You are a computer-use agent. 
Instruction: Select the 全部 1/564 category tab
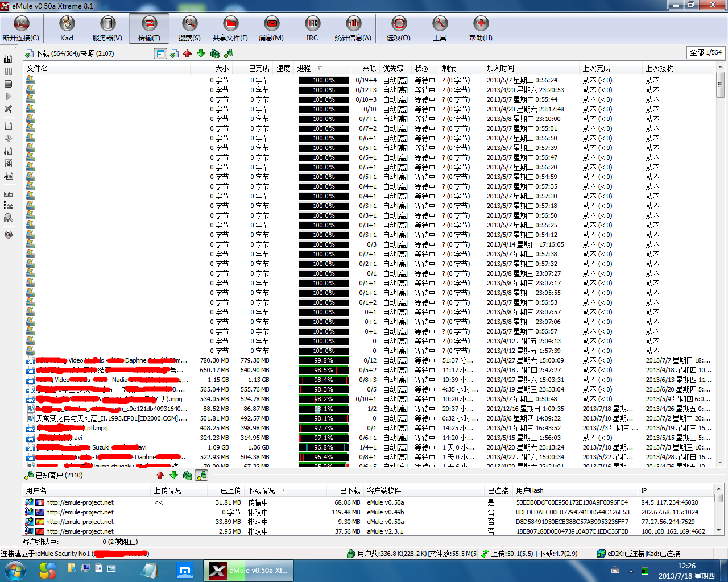[x=706, y=52]
